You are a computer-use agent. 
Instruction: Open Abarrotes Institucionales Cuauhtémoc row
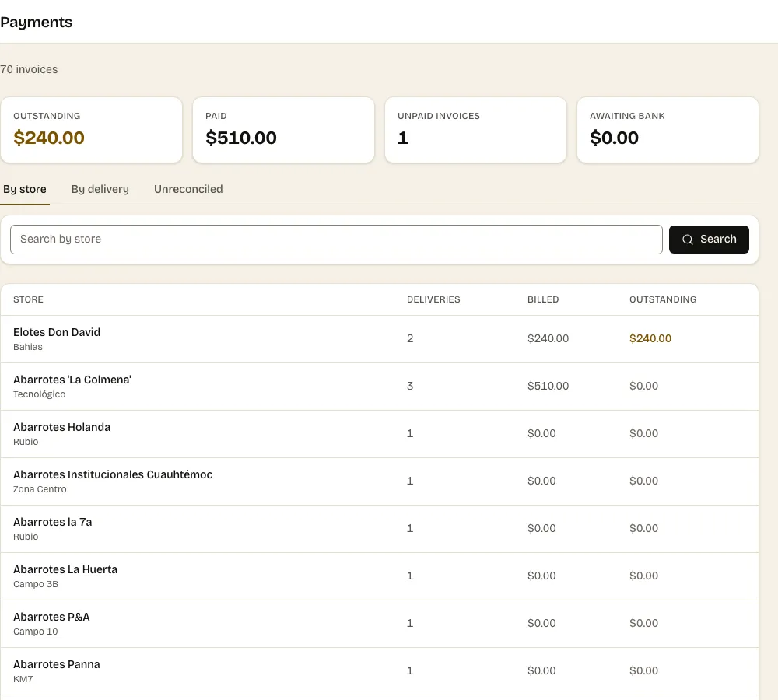point(380,481)
